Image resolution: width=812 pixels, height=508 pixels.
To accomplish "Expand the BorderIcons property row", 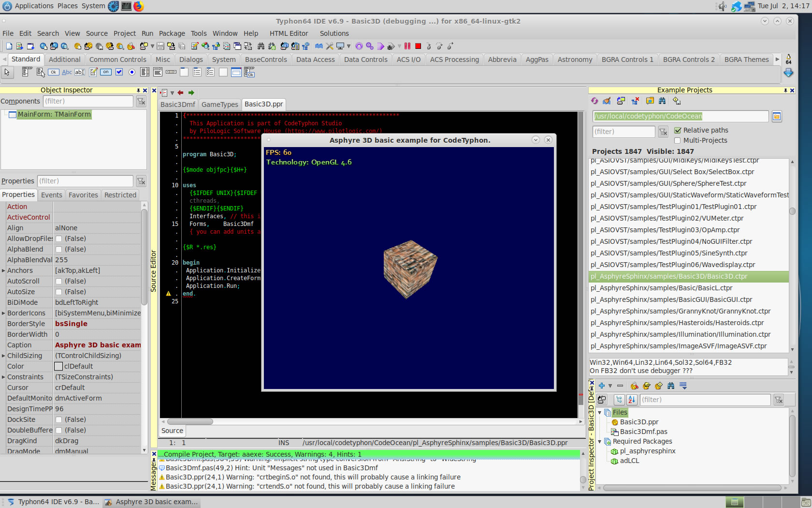I will [3, 313].
